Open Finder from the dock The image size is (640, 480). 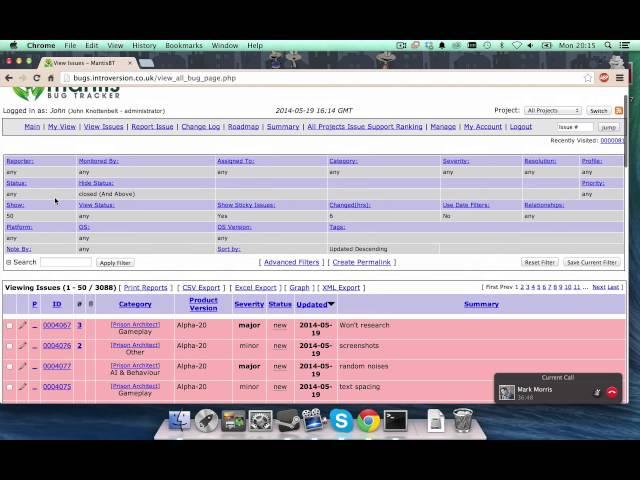click(179, 420)
